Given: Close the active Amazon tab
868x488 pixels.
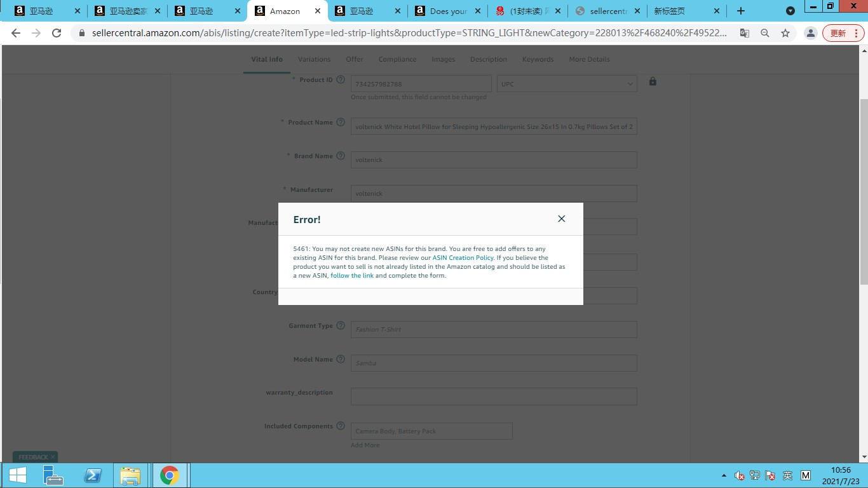Looking at the screenshot, I should [317, 11].
